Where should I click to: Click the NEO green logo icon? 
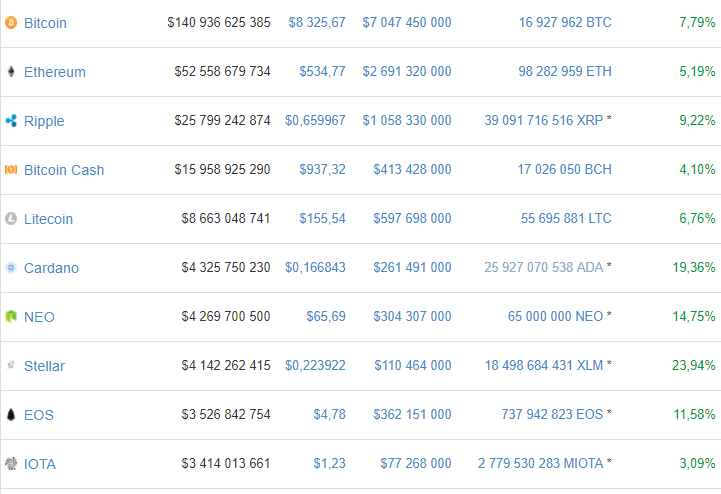[x=11, y=317]
